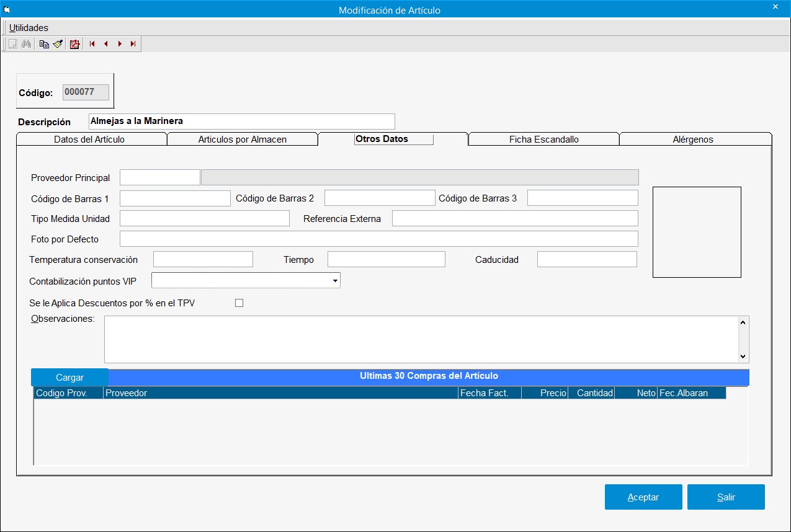This screenshot has height=532, width=791.
Task: Go to first record arrow
Action: [92, 44]
